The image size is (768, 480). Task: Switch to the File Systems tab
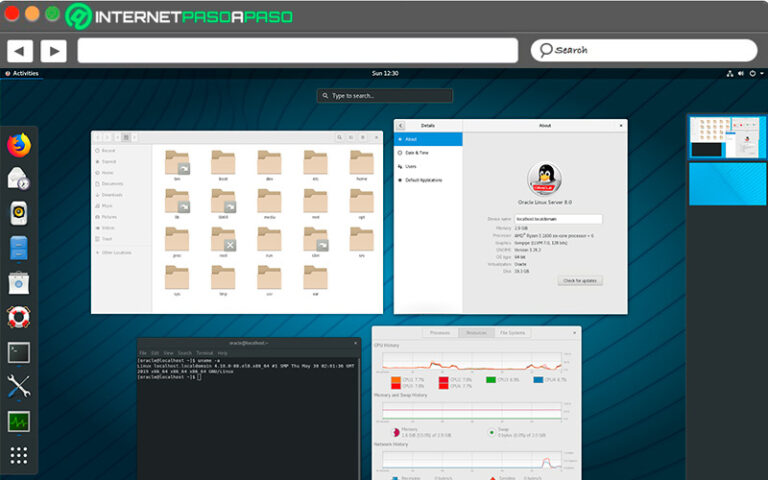coord(513,332)
